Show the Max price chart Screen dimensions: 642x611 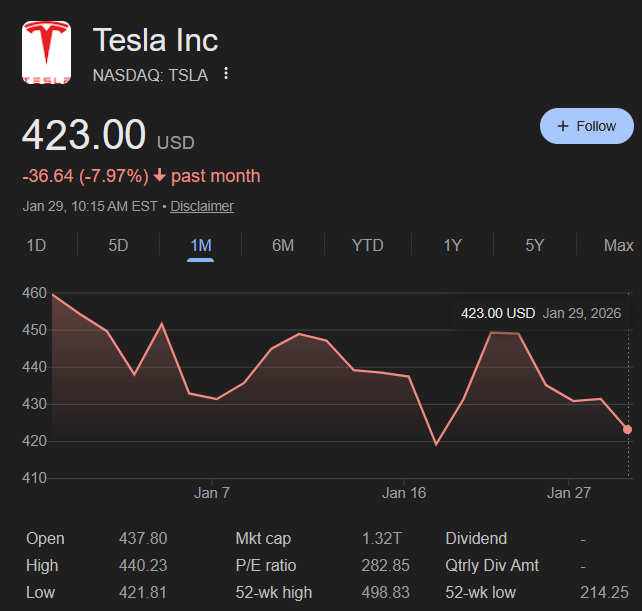tap(618, 245)
